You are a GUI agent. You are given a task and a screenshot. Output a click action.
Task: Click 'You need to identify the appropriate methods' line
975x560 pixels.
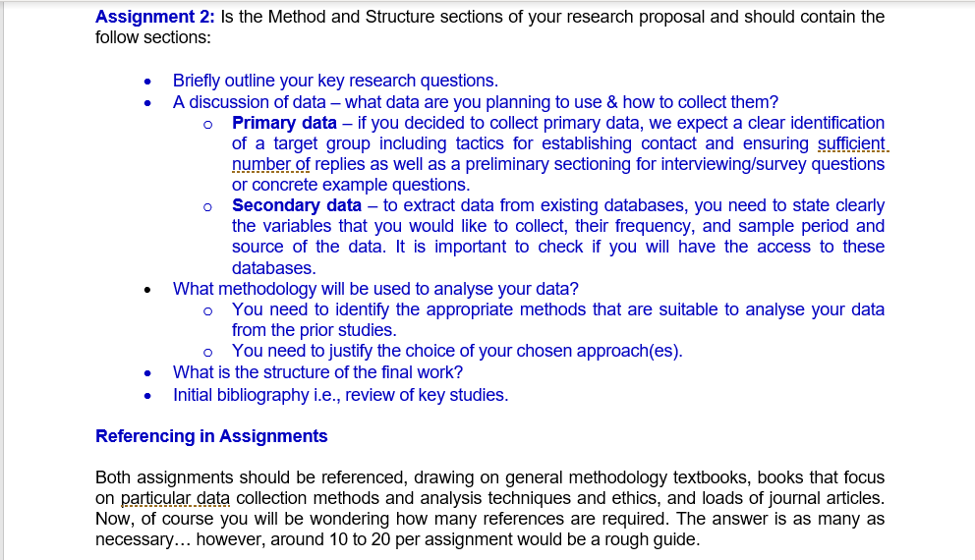coord(558,309)
